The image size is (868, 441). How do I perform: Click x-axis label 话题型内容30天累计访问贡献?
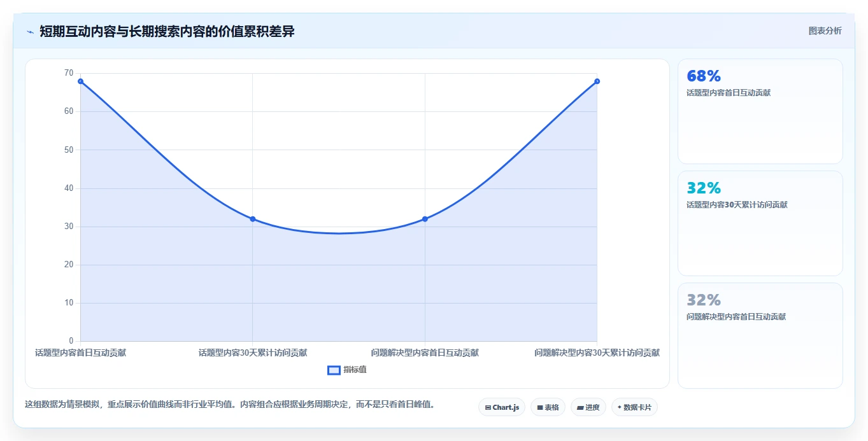(x=253, y=353)
